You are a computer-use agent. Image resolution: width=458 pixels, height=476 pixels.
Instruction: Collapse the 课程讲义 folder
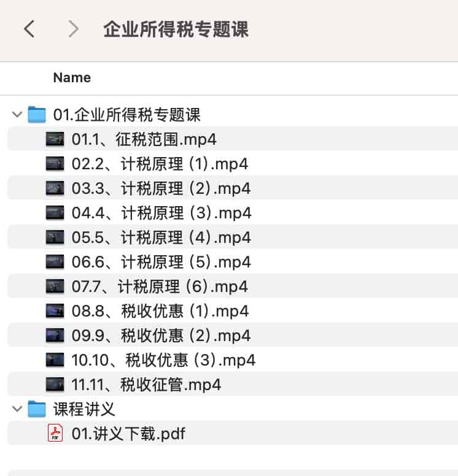point(15,409)
